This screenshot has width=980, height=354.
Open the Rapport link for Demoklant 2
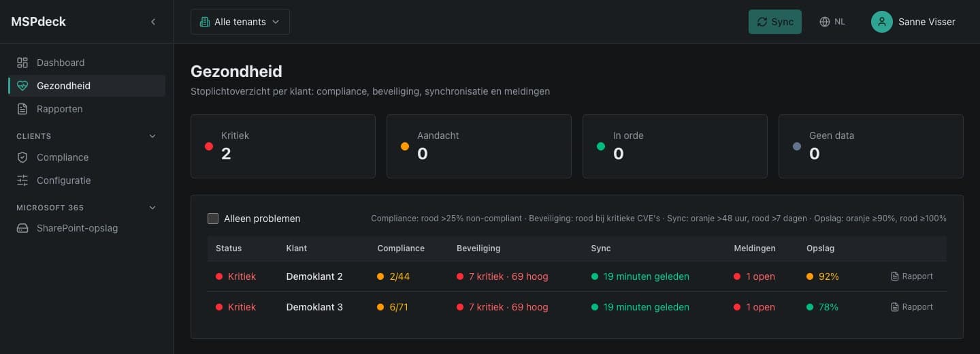pos(912,276)
